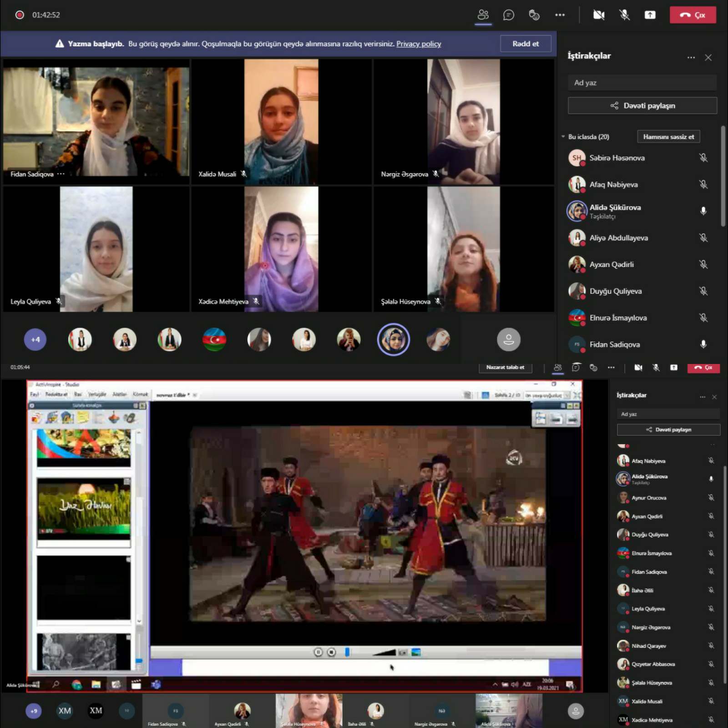The image size is (728, 728).
Task: Open Chrome in shared screen taskbar
Action: (x=76, y=684)
